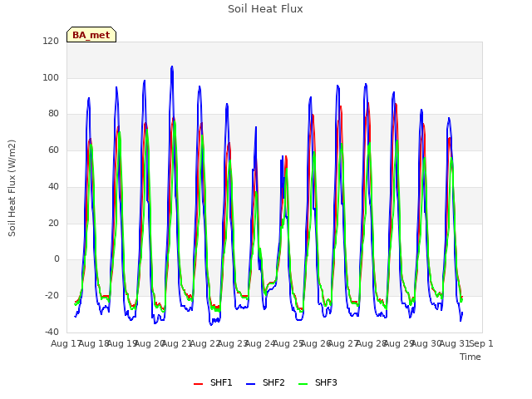Screen dimensions: 532x399
Task: Click the highest blue SHF2 peak above 100
Action: point(172,66)
